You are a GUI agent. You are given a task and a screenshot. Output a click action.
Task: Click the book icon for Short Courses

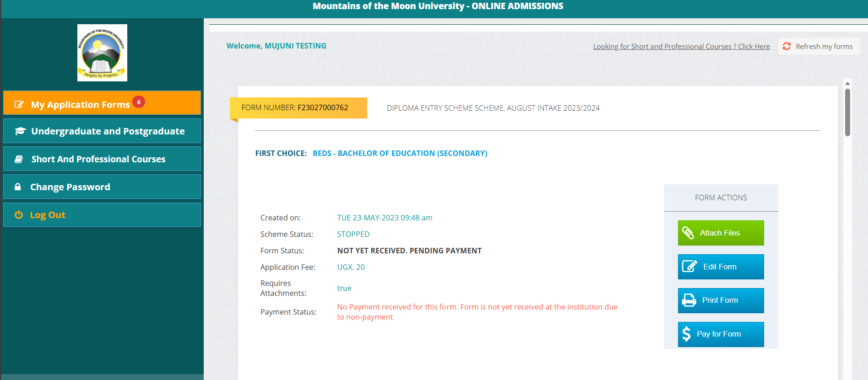pos(19,159)
